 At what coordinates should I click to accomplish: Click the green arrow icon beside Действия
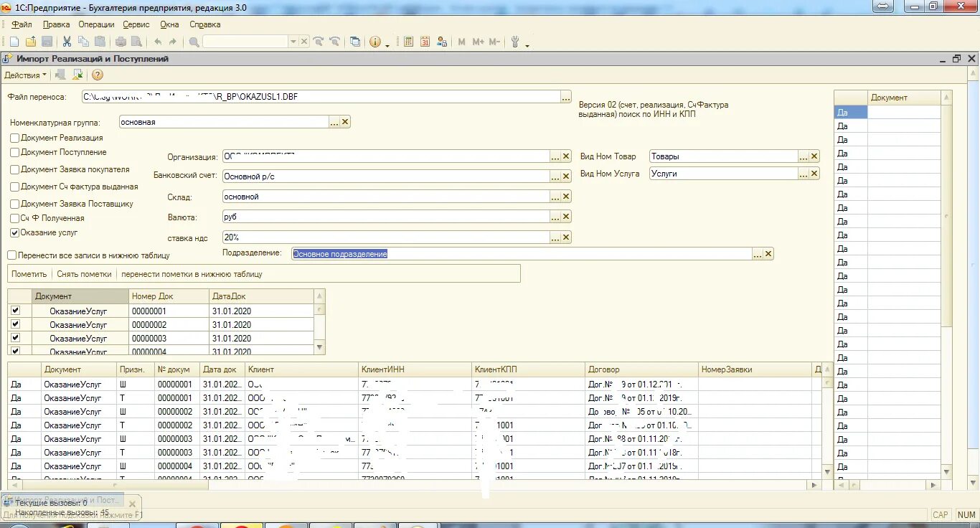(x=77, y=75)
